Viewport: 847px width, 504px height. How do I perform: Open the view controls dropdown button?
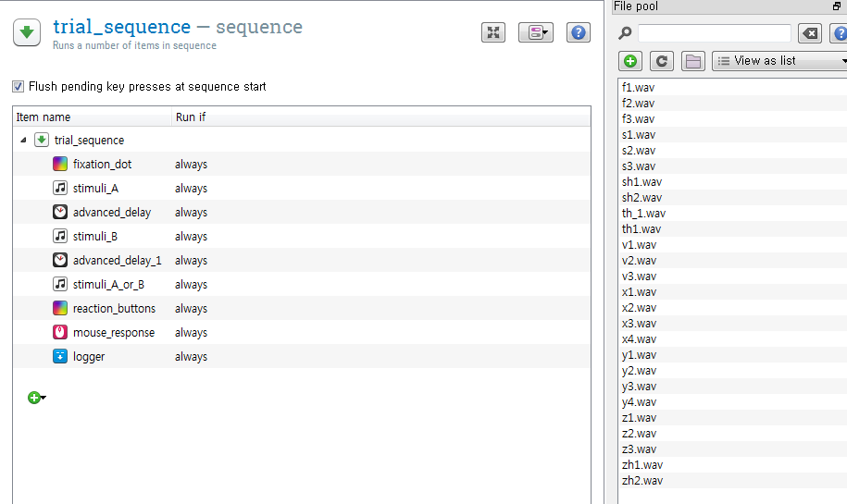pos(535,32)
